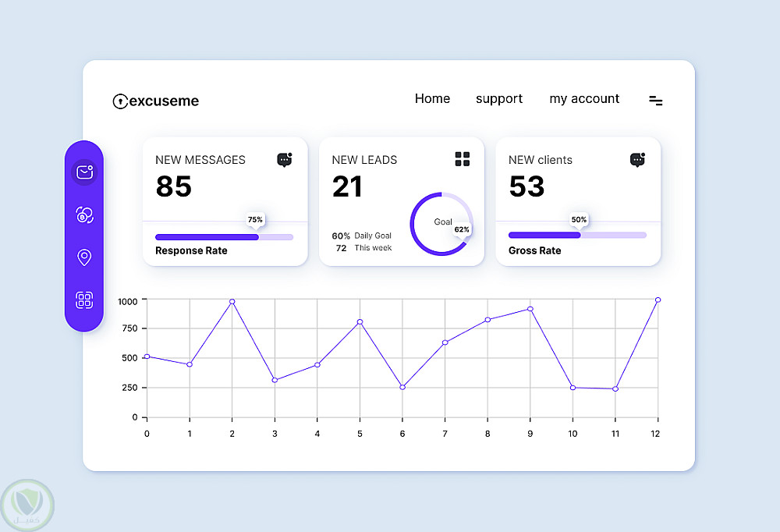
Task: Click the chat bubble icon on New Messages
Action: pos(285,160)
